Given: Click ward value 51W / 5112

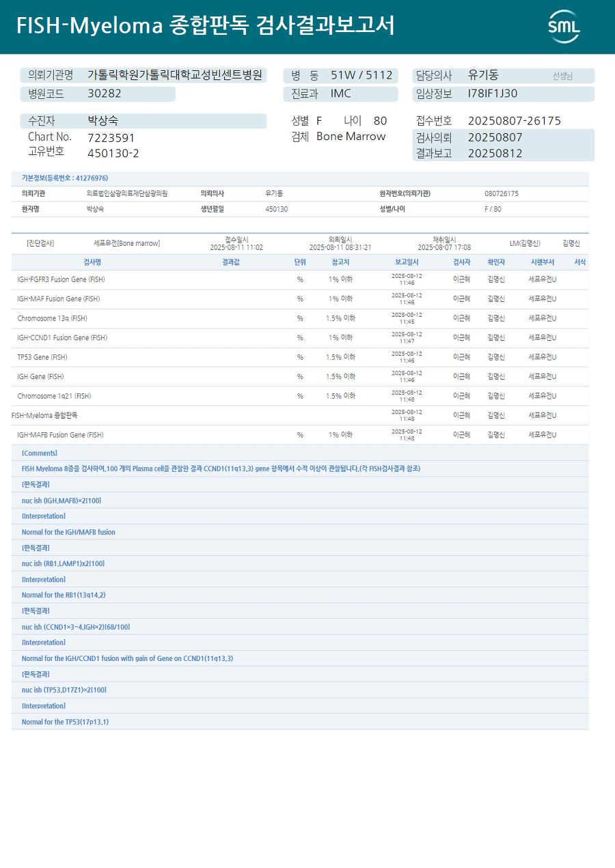Looking at the screenshot, I should click(x=361, y=75).
